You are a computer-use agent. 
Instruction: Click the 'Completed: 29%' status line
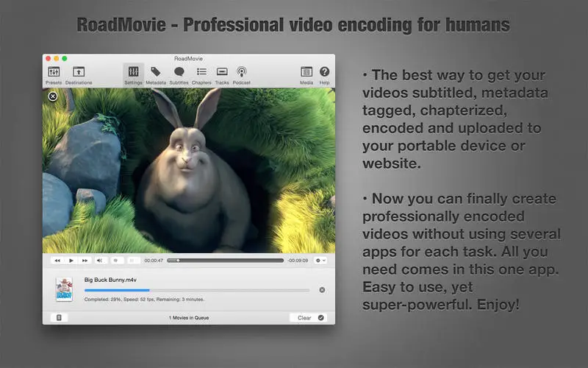pos(144,300)
